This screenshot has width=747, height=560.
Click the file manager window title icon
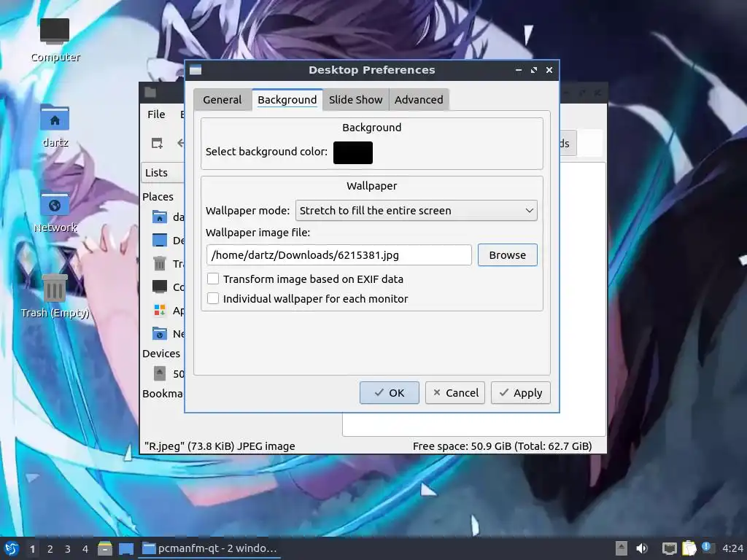coord(150,93)
